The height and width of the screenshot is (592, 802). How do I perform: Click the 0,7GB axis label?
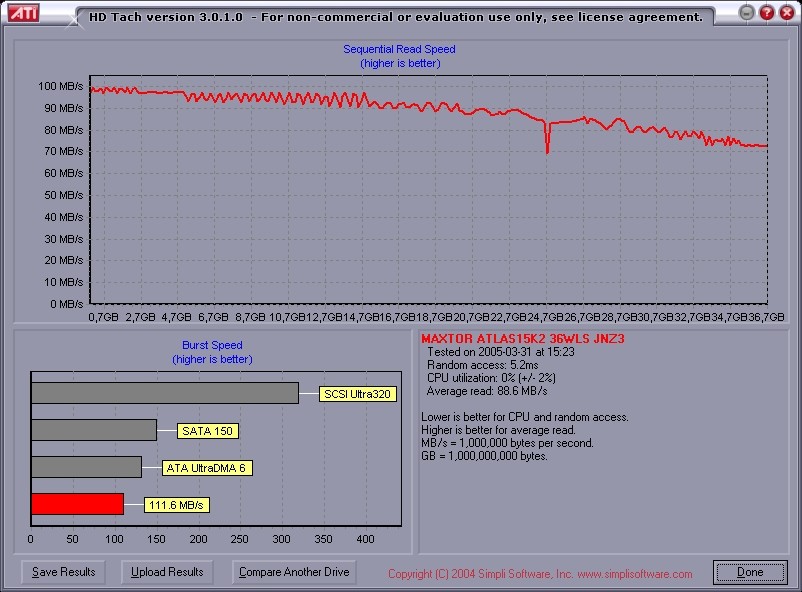[104, 317]
